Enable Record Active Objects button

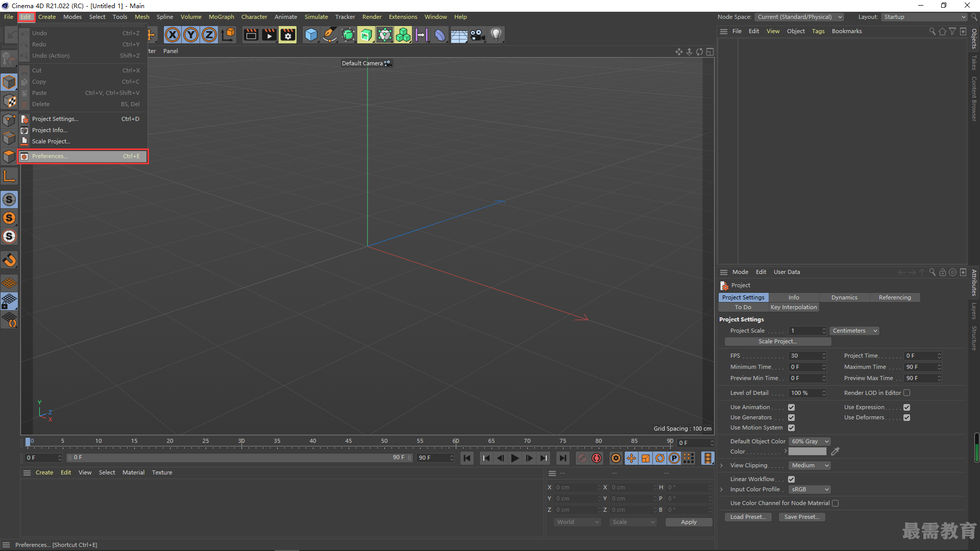[x=582, y=458]
